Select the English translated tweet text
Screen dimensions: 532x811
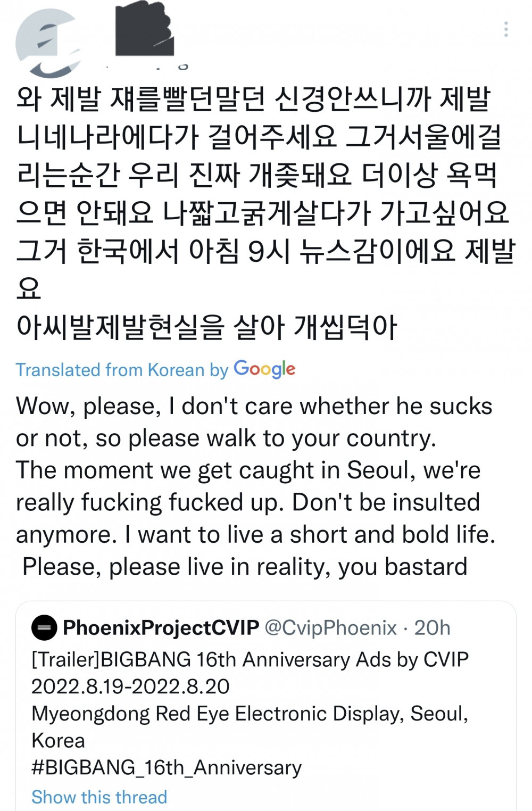[x=256, y=486]
